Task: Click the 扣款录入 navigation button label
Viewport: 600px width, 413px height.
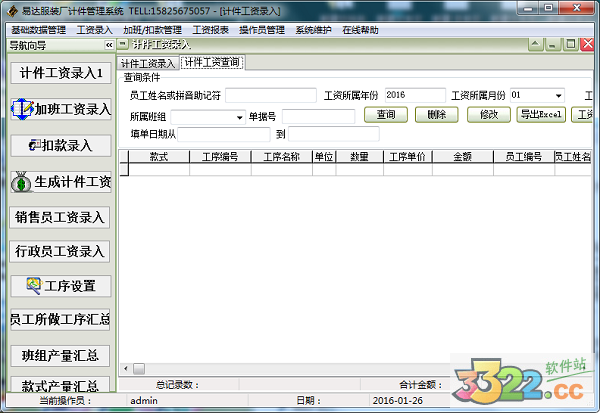Action: click(67, 145)
